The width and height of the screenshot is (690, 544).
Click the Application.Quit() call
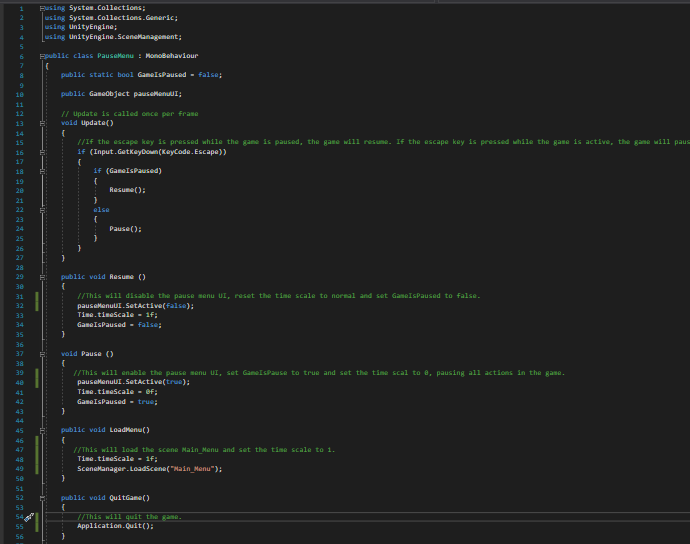coord(116,526)
